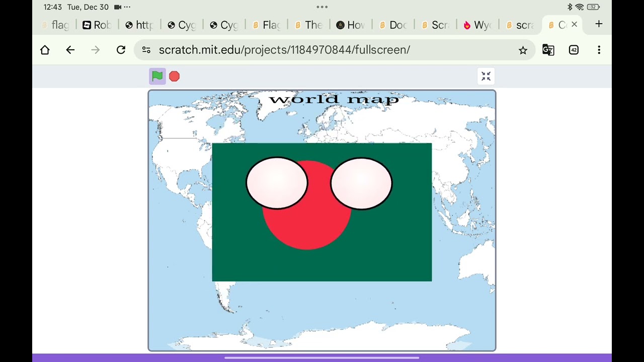Reload the current Scratch page
Image resolution: width=644 pixels, height=362 pixels.
point(121,50)
